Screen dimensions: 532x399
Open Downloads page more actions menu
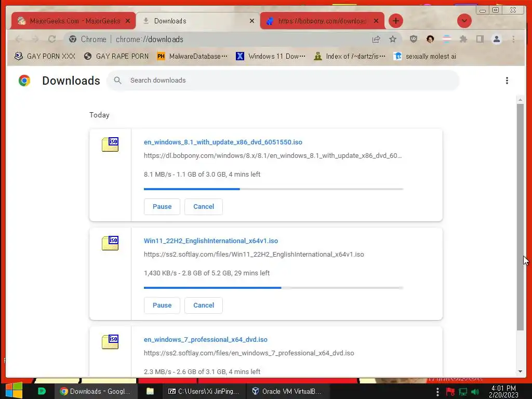507,81
